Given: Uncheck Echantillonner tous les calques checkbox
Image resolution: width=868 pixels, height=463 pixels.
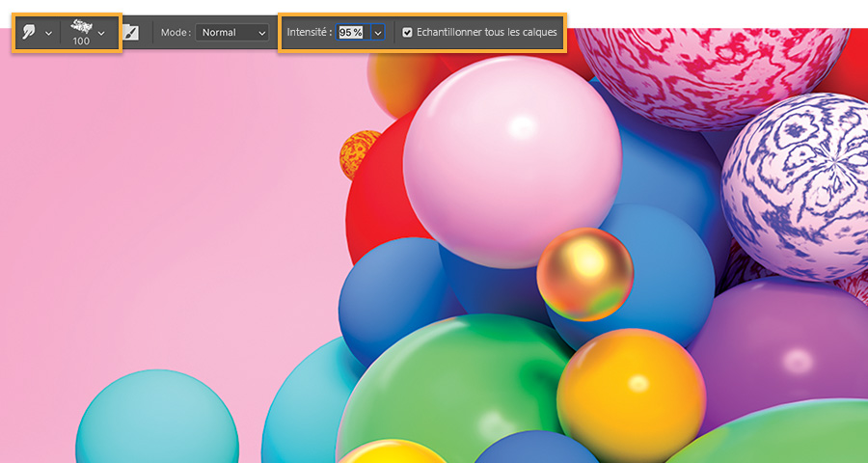Looking at the screenshot, I should pyautogui.click(x=407, y=33).
